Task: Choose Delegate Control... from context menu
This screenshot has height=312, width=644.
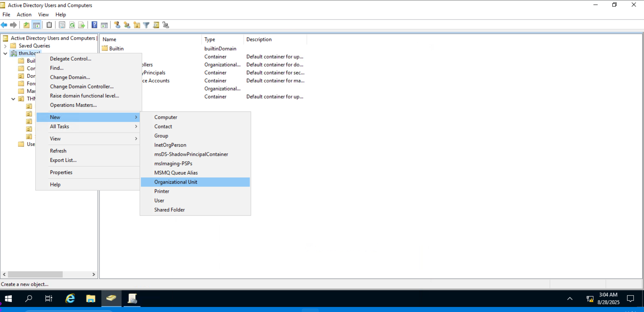Action: click(88, 59)
